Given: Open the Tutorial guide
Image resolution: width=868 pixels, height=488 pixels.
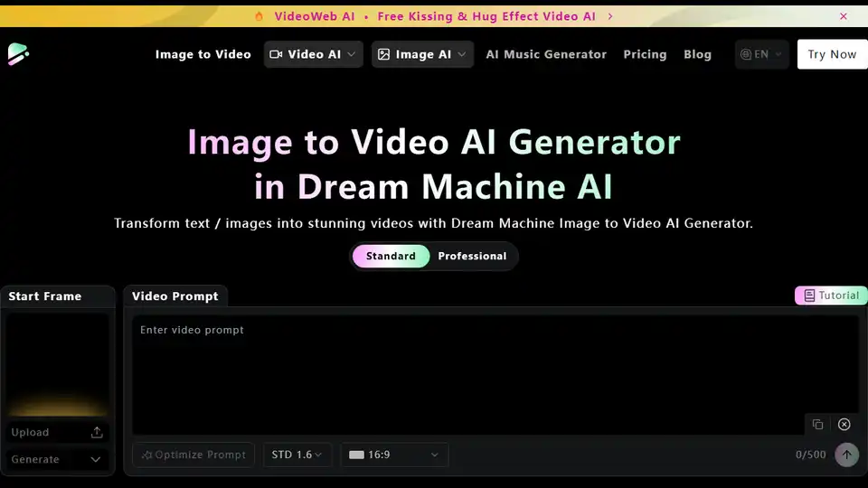Looking at the screenshot, I should (x=831, y=296).
